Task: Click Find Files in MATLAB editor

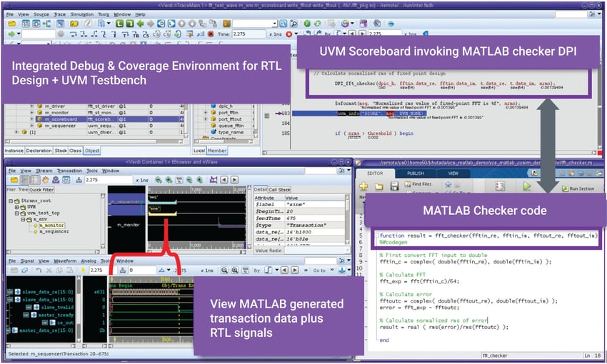Action: point(421,183)
